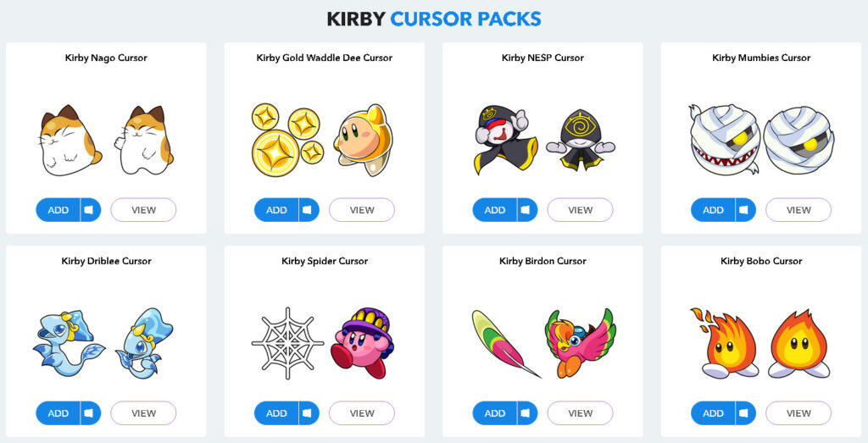Click the Windows icon on Kirby Driblee ADD button
This screenshot has height=443, width=868.
tap(88, 413)
